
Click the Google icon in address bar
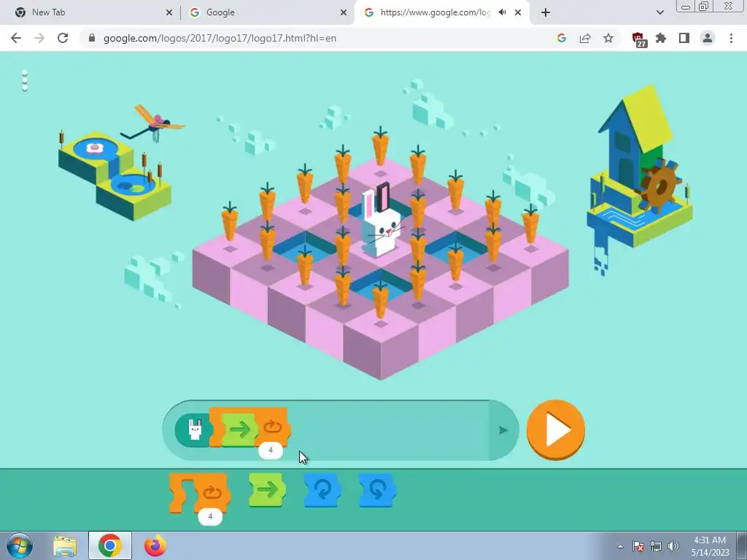[x=561, y=38]
